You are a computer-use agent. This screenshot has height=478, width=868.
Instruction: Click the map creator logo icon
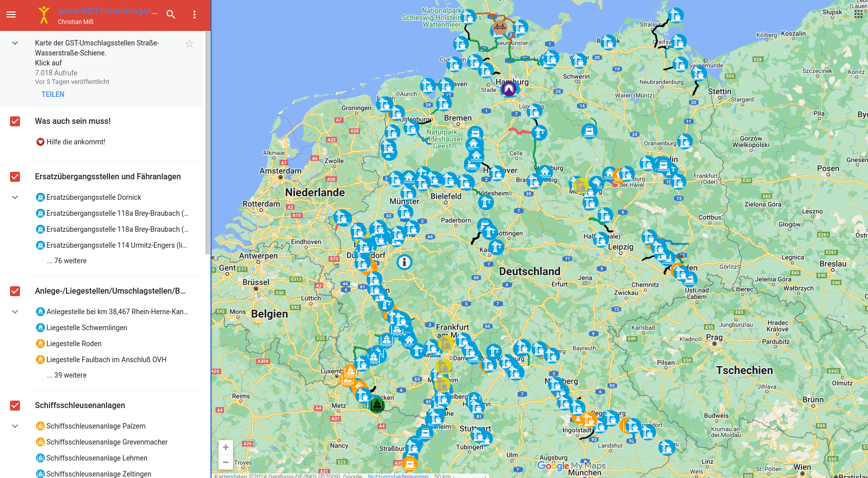point(44,14)
